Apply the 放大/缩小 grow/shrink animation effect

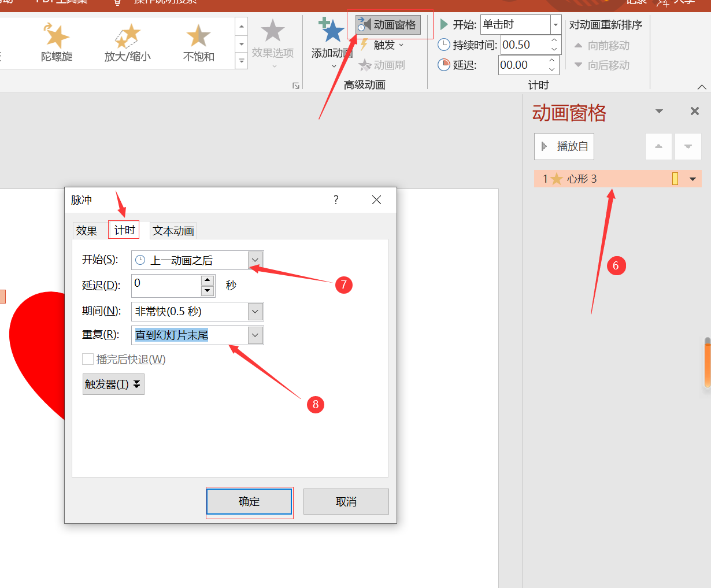[128, 43]
